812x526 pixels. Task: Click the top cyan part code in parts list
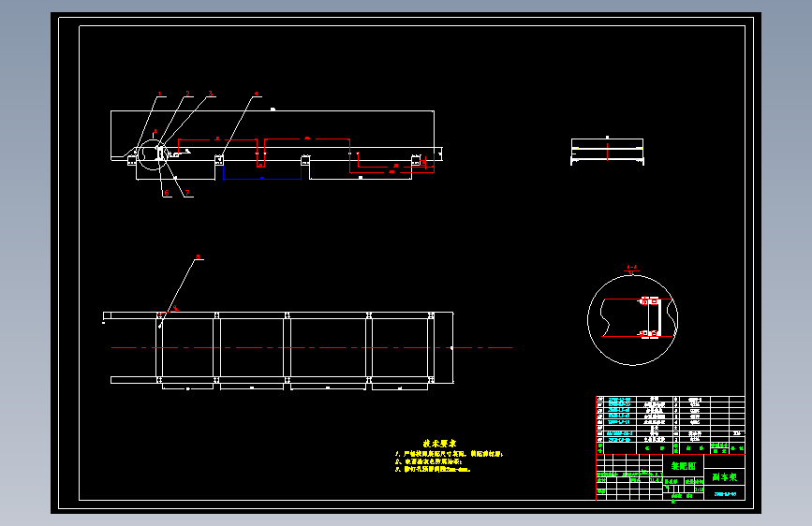pos(619,400)
